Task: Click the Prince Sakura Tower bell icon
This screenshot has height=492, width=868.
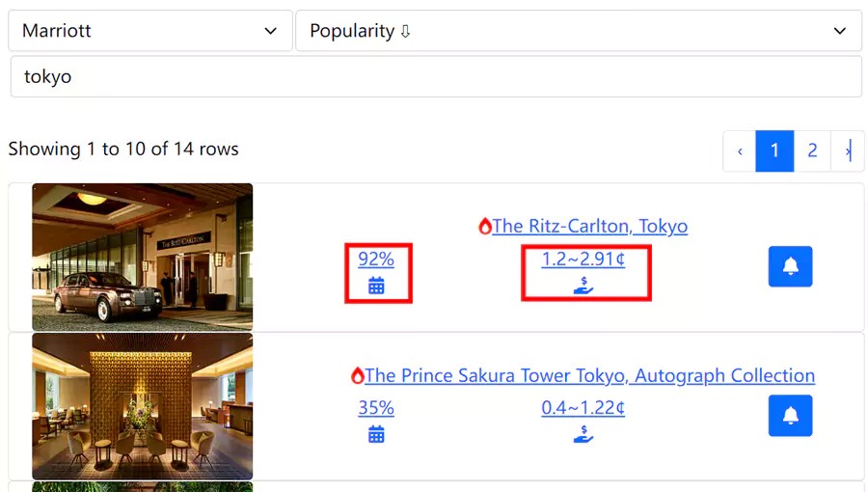Action: 790,415
